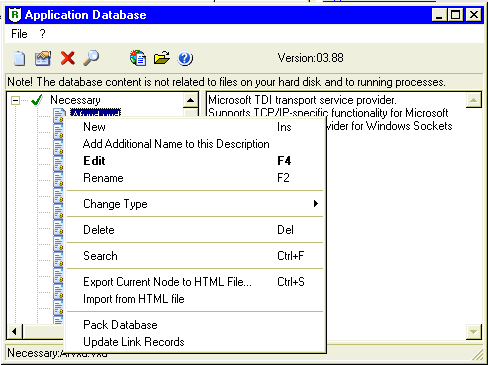Choose Edit from the context menu

tap(196, 161)
